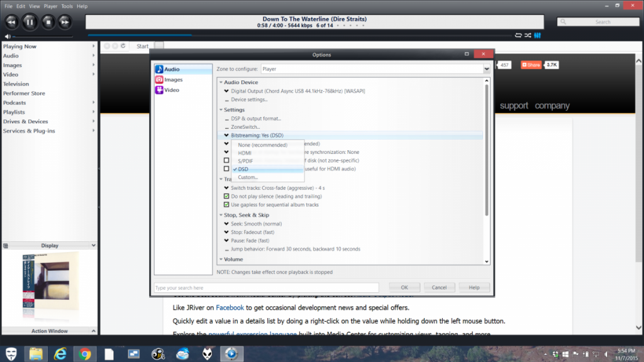Click the playback progress bar
The height and width of the screenshot is (362, 644).
point(299,35)
